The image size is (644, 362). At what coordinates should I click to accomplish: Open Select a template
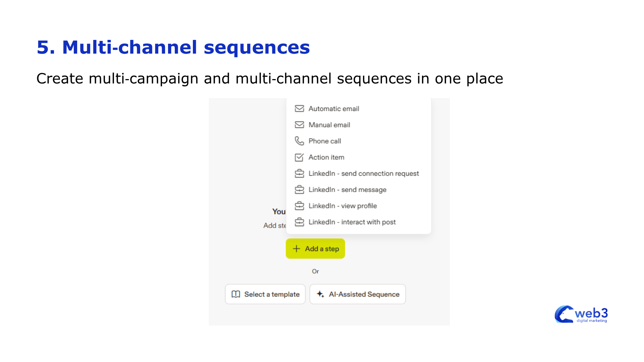(265, 294)
